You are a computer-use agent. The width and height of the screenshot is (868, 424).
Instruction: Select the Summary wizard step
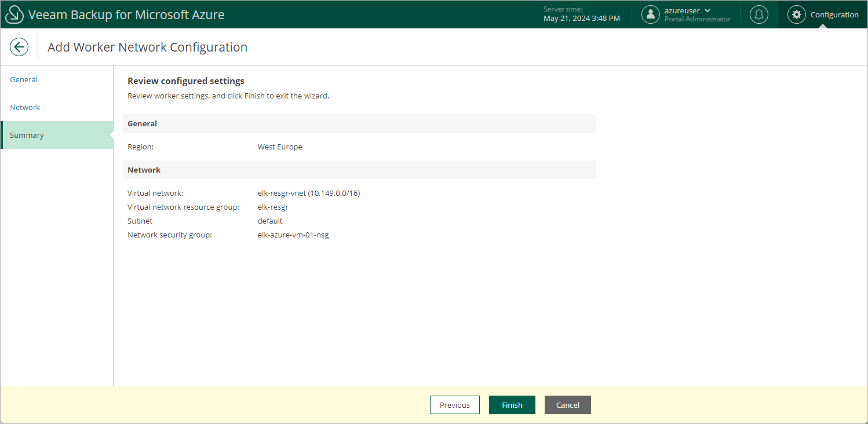pyautogui.click(x=57, y=135)
